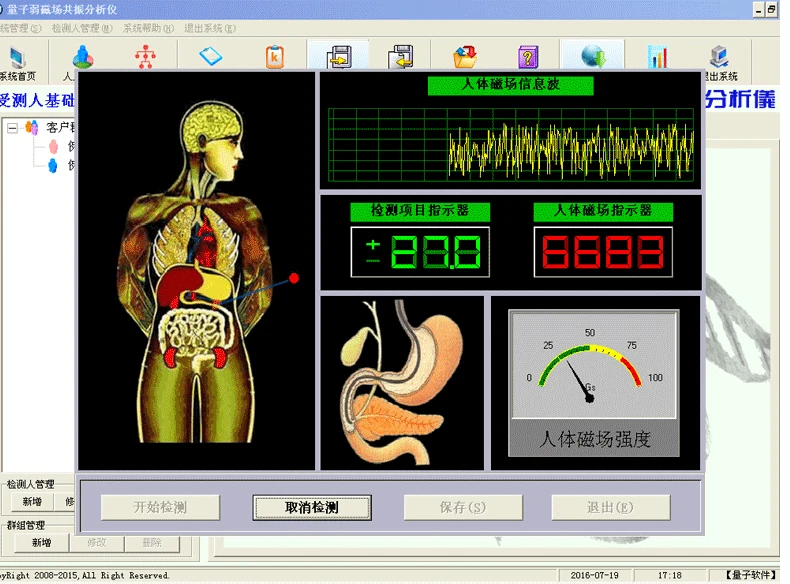Click the 开始检测 button
790x584 pixels.
(160, 507)
